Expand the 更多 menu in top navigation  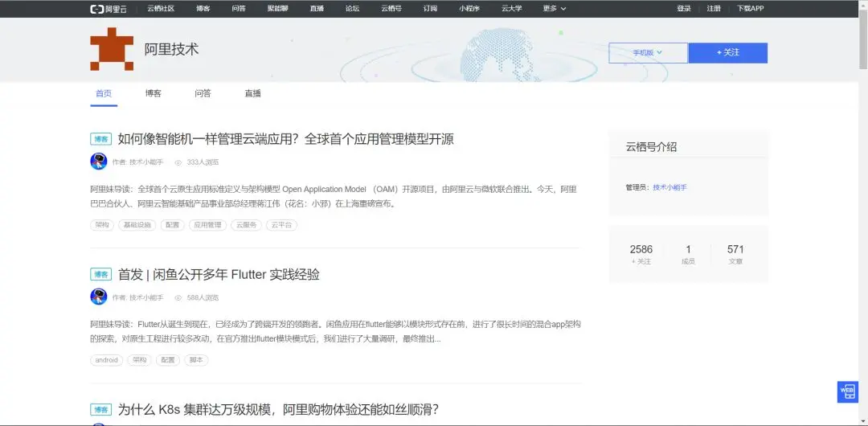click(554, 8)
